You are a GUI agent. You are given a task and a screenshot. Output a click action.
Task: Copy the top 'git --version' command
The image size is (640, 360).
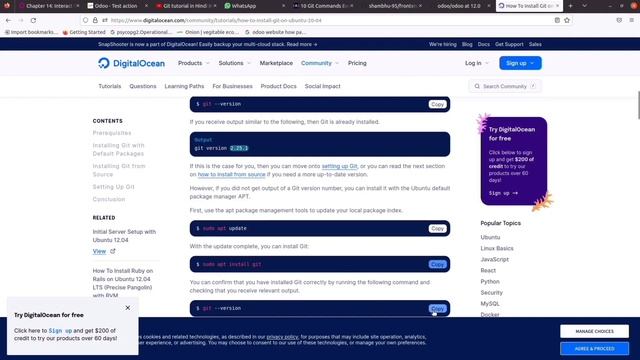coord(437,104)
